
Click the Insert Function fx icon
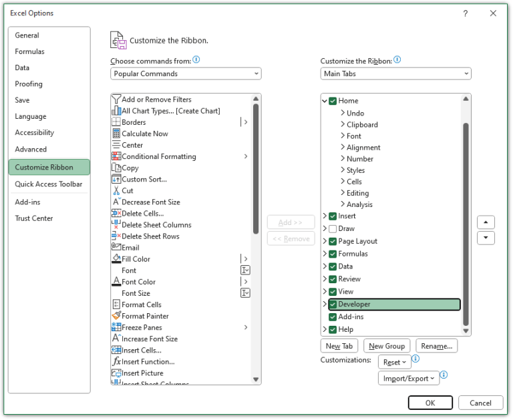[x=116, y=361]
